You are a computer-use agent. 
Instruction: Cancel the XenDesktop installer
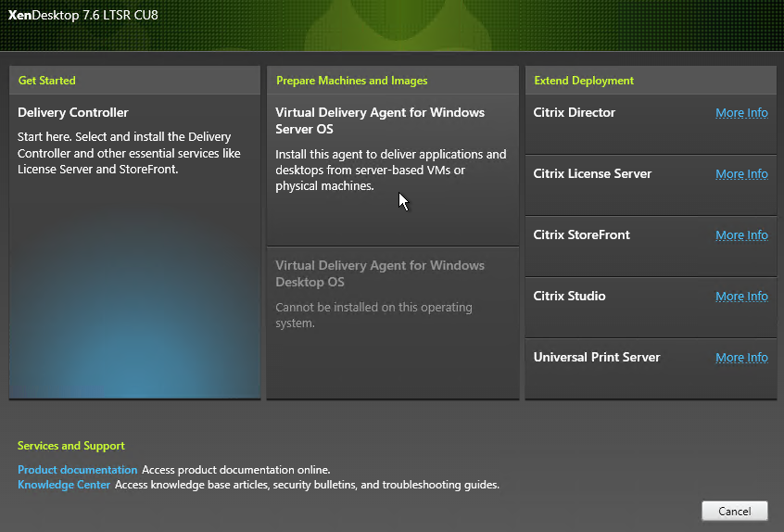coord(735,511)
